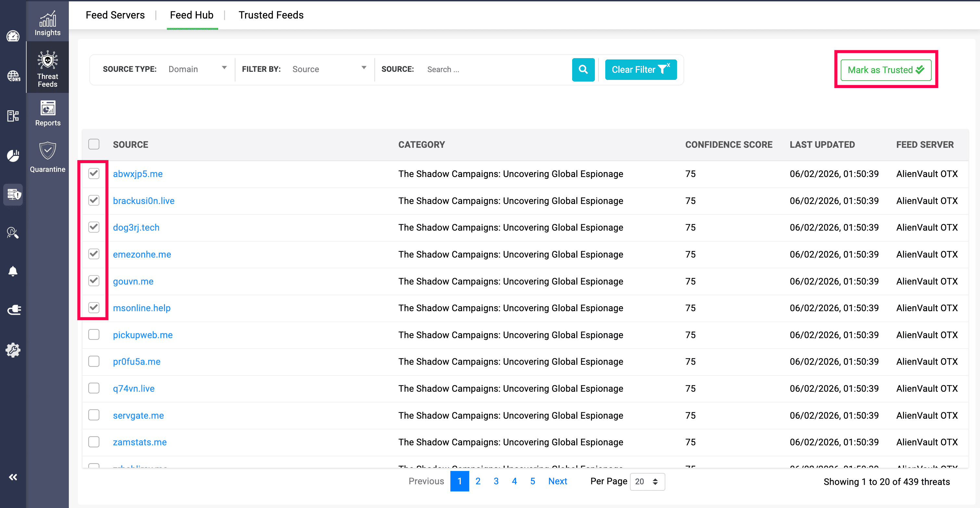The image size is (980, 508).
Task: Toggle the select-all header checkbox
Action: tap(94, 144)
